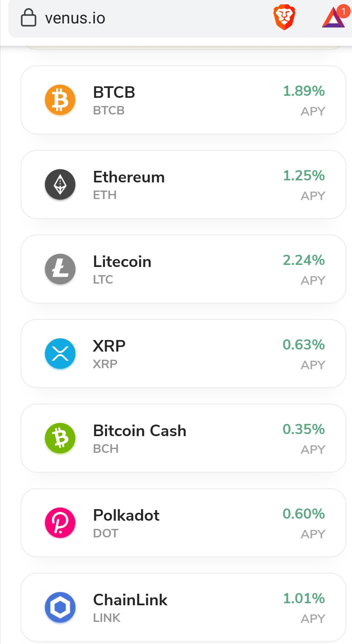Screen dimensions: 352x644
Task: Tap the padlock site security icon
Action: point(29,18)
